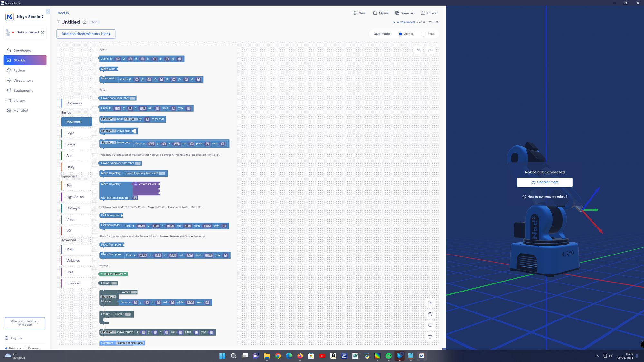
Task: Open the Utility block category
Action: click(77, 167)
